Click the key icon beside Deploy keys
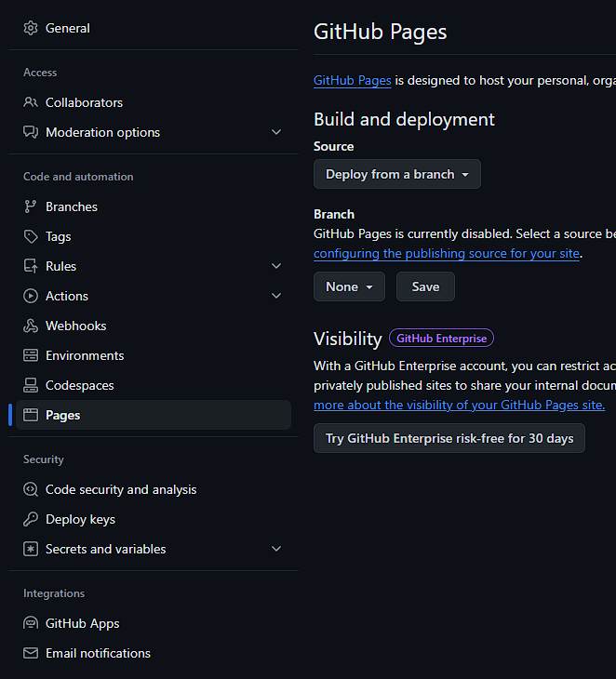The image size is (616, 679). coord(31,519)
